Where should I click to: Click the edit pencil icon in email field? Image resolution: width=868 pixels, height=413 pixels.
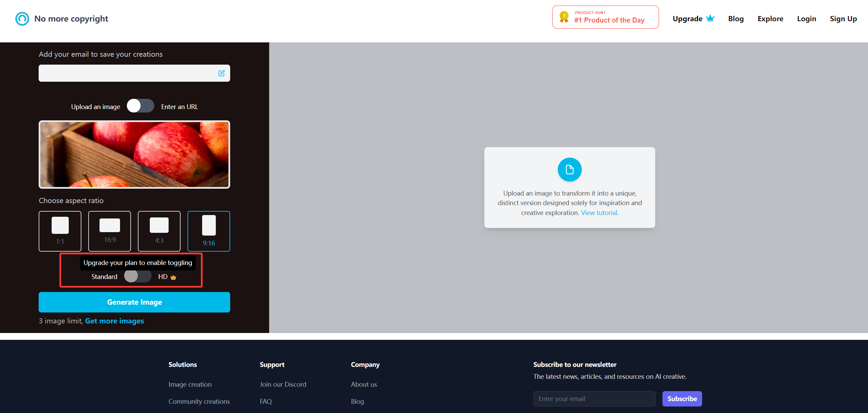[x=221, y=73]
